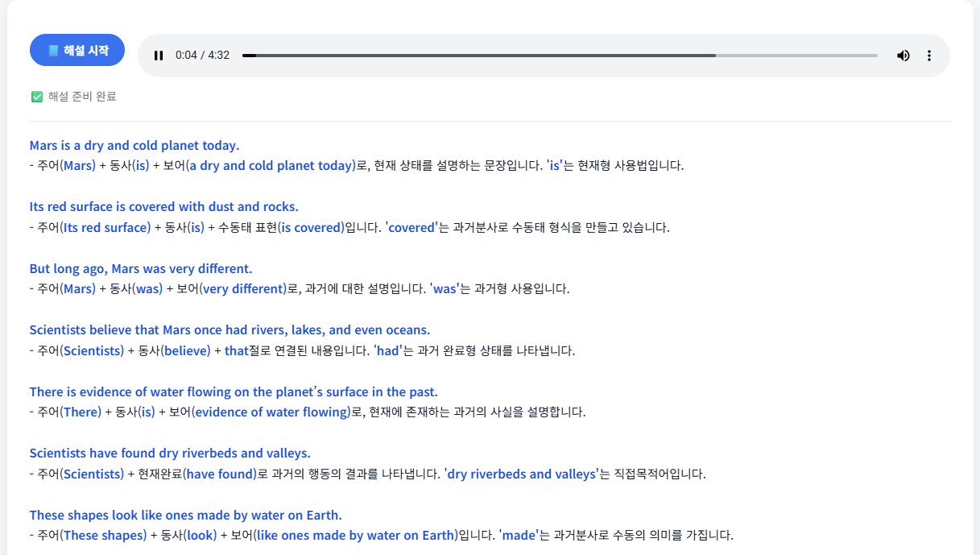
Task: Mute the audio with the speaker icon
Action: click(x=904, y=56)
